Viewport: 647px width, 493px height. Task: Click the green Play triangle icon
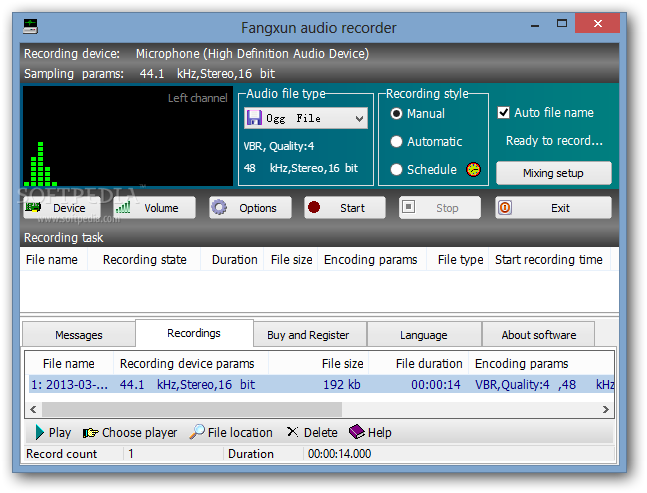coord(40,432)
